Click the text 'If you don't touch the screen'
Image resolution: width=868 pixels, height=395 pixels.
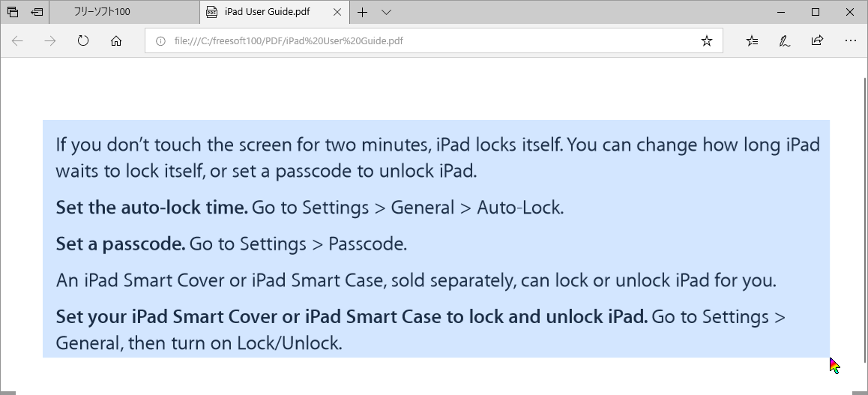(x=175, y=145)
